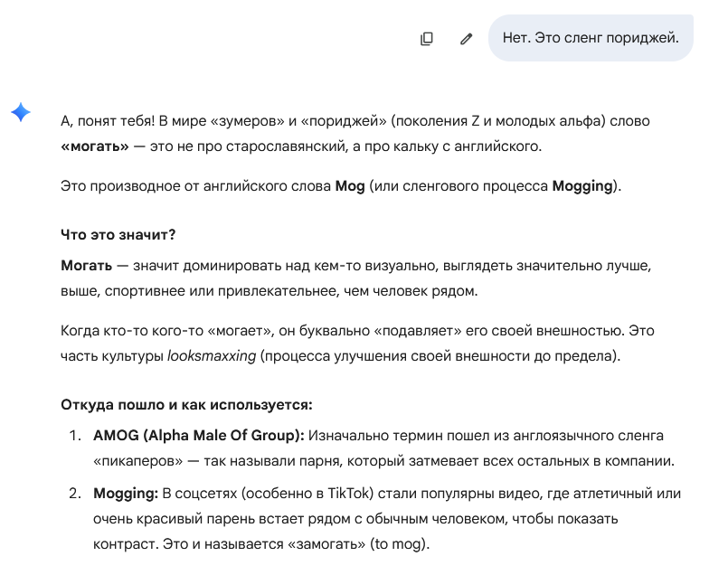Image resolution: width=728 pixels, height=575 pixels.
Task: Click the bold Mogging: list item label
Action: point(126,494)
